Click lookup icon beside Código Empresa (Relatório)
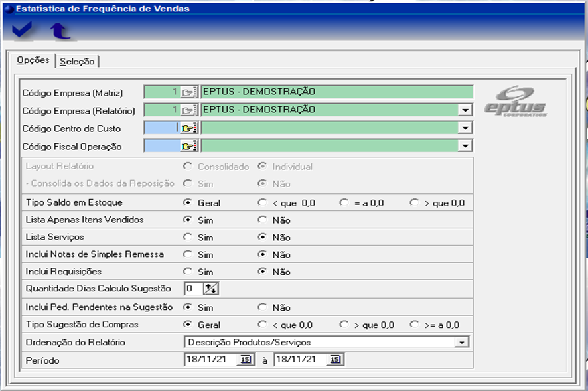Screen dimensions: 588x391 point(189,110)
